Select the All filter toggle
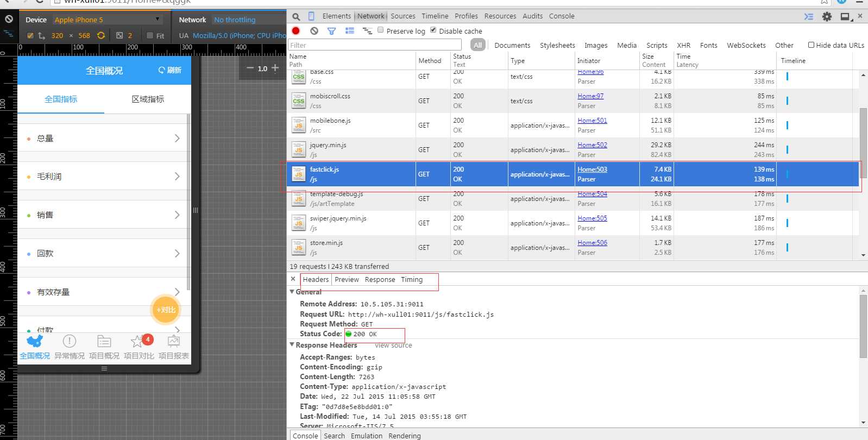 (477, 45)
